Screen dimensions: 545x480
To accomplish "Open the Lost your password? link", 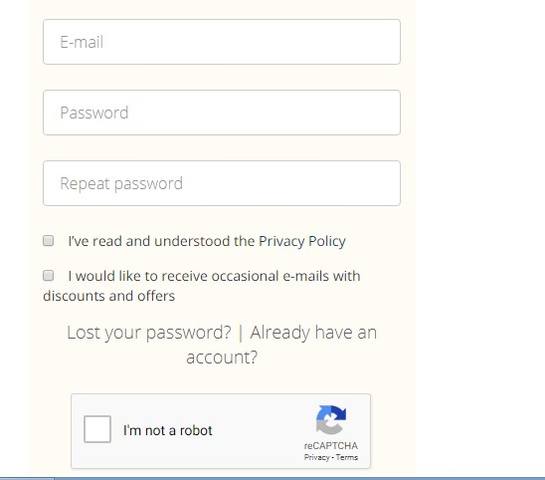I will (149, 333).
